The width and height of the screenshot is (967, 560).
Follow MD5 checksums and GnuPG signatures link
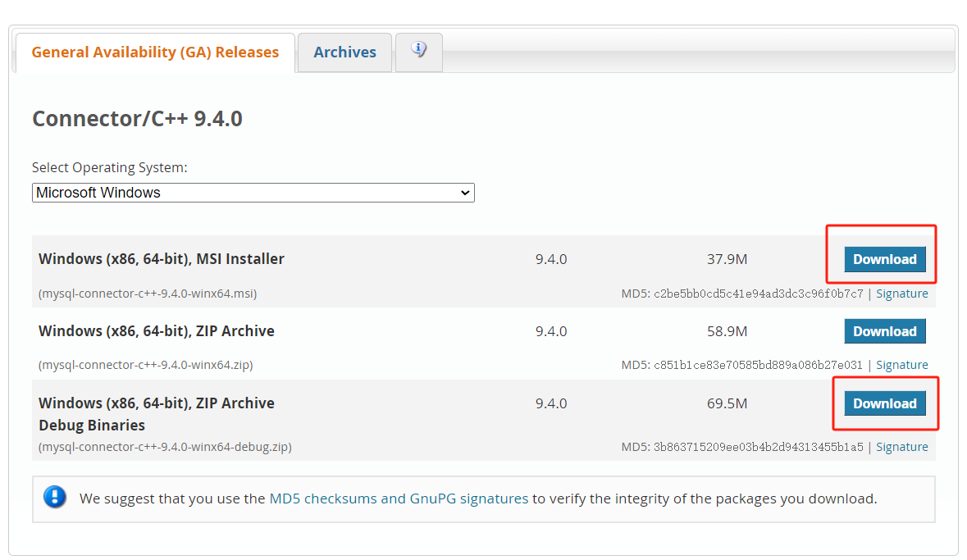click(x=399, y=499)
